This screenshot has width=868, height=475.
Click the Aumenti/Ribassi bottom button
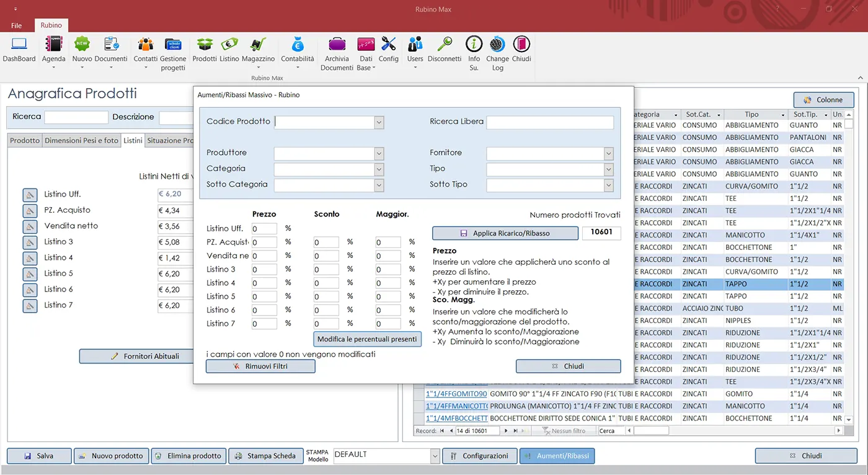[557, 456]
